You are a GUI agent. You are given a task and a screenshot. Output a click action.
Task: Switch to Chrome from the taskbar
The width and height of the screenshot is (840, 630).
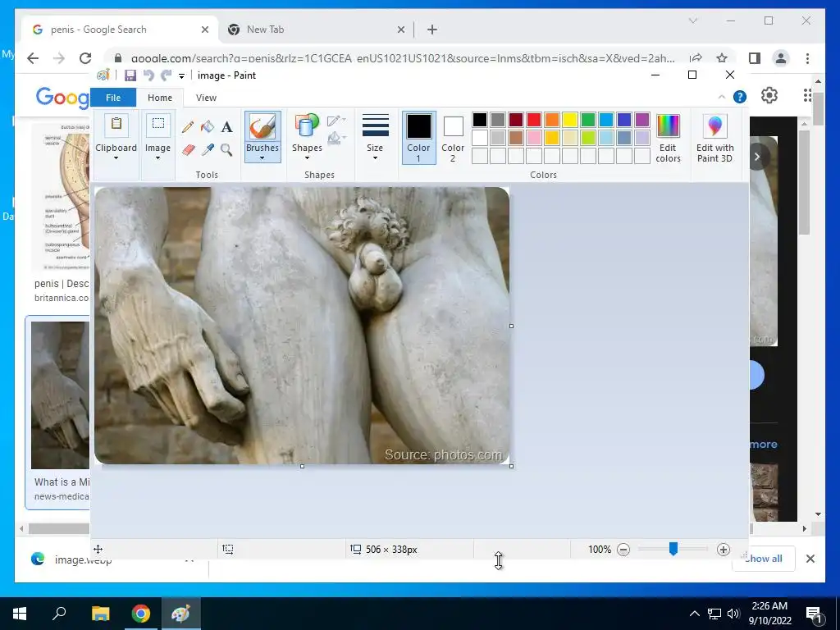pos(141,614)
